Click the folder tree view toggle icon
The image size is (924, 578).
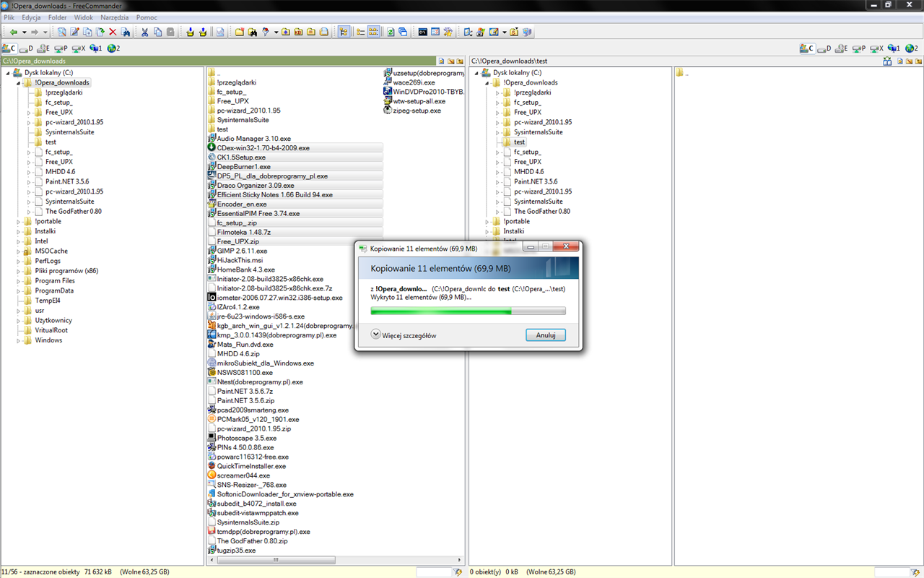tap(343, 32)
